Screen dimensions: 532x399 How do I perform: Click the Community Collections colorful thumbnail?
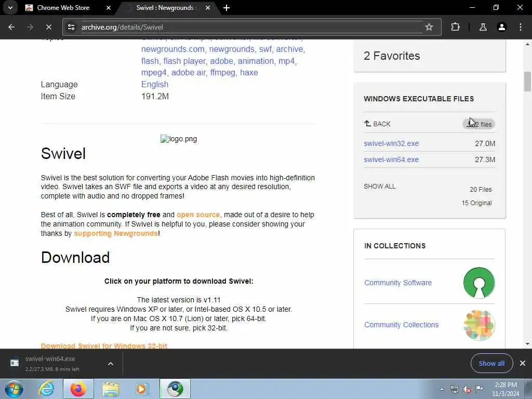tap(478, 325)
